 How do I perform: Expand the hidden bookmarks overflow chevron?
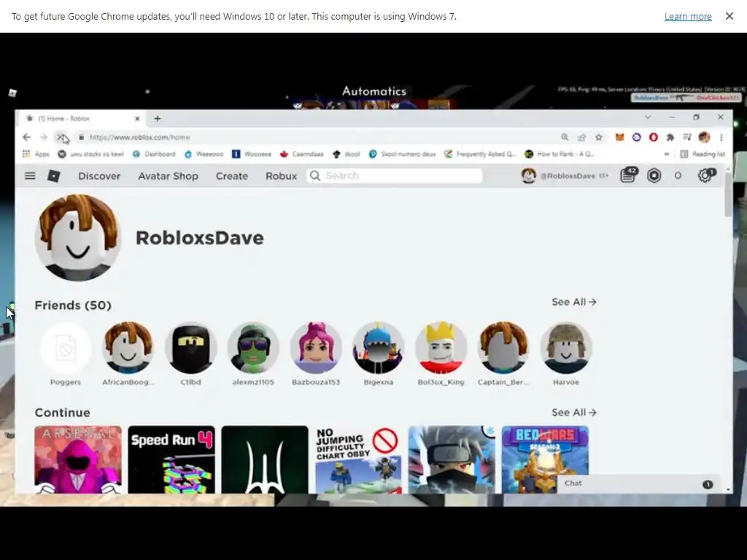point(667,154)
